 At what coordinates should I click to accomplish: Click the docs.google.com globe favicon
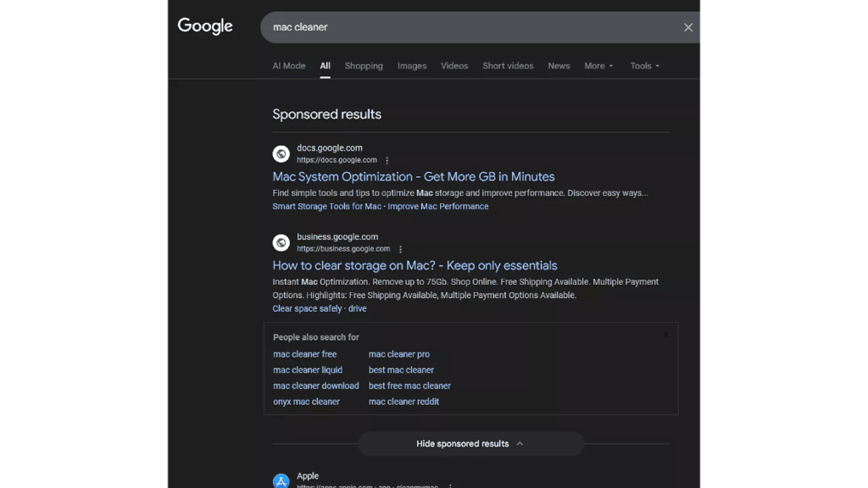coord(281,154)
